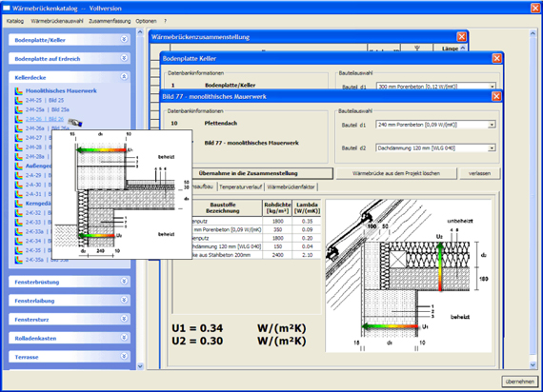Image resolution: width=543 pixels, height=392 pixels.
Task: Expand the Rolladenkasten category
Action: click(x=124, y=338)
